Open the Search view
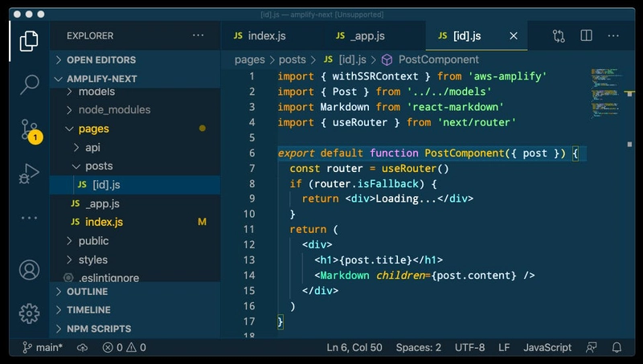 pyautogui.click(x=29, y=85)
